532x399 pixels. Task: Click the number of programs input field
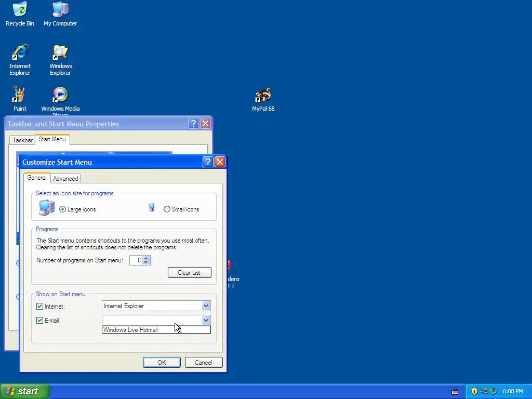136,260
